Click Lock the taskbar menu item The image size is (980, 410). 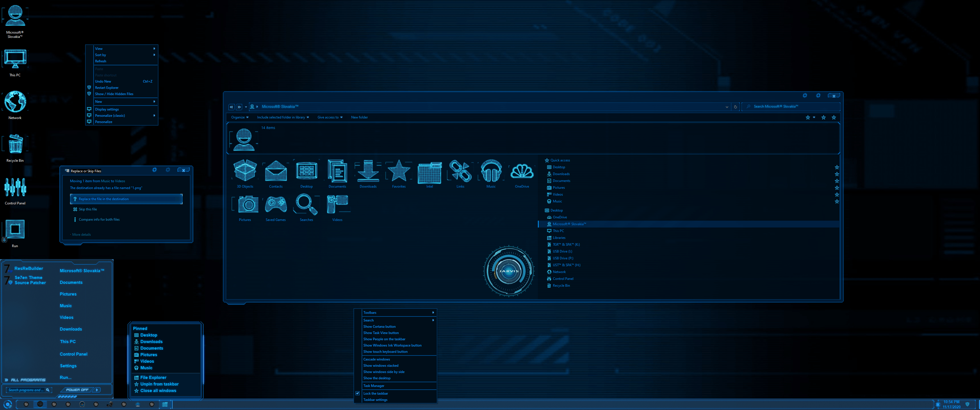(376, 393)
